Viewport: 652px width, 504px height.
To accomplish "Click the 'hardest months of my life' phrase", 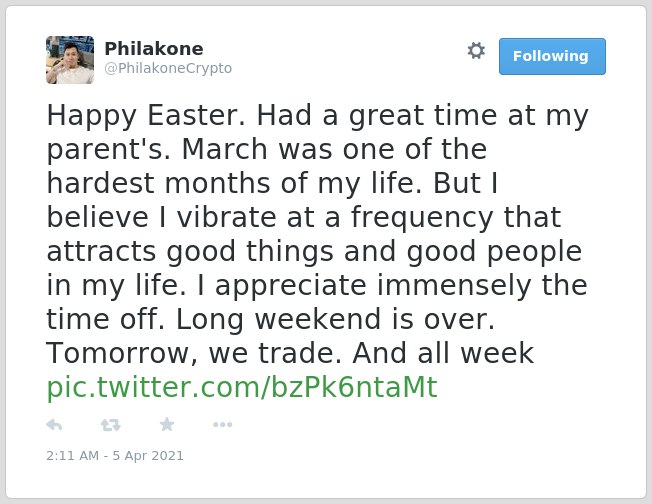I will pos(234,183).
